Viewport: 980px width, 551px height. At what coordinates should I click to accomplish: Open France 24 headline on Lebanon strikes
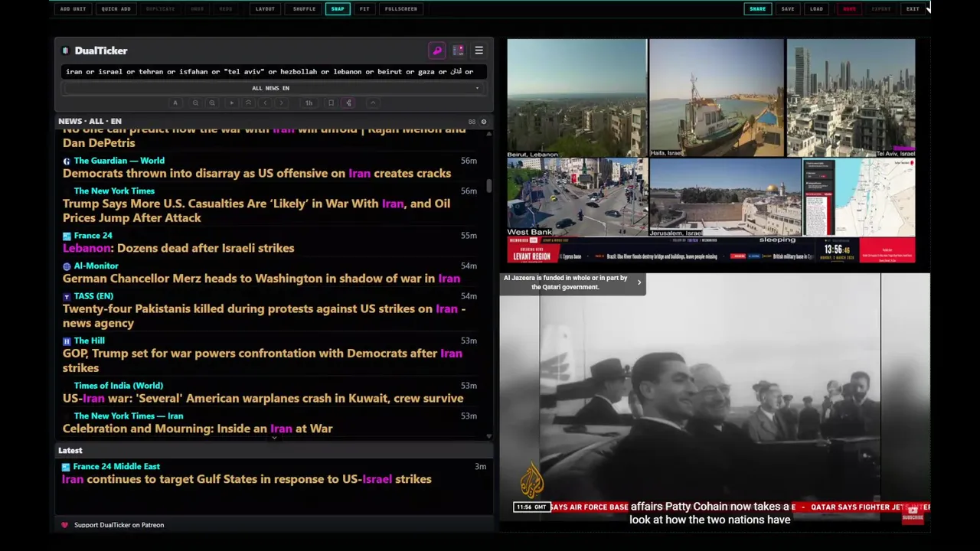(178, 248)
